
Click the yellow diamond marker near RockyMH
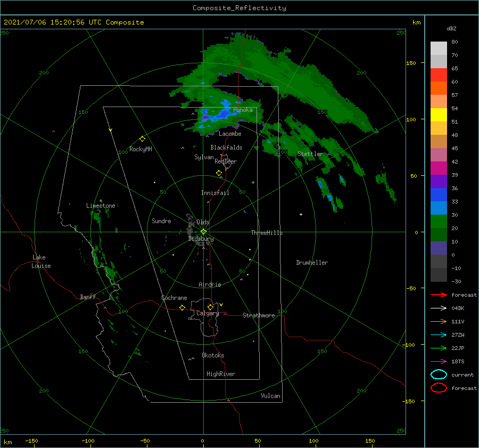coord(142,139)
